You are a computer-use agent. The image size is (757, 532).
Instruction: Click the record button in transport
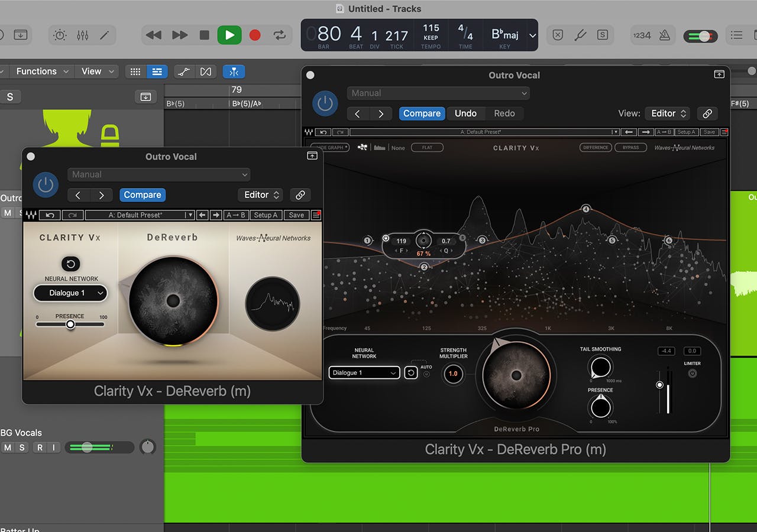255,35
